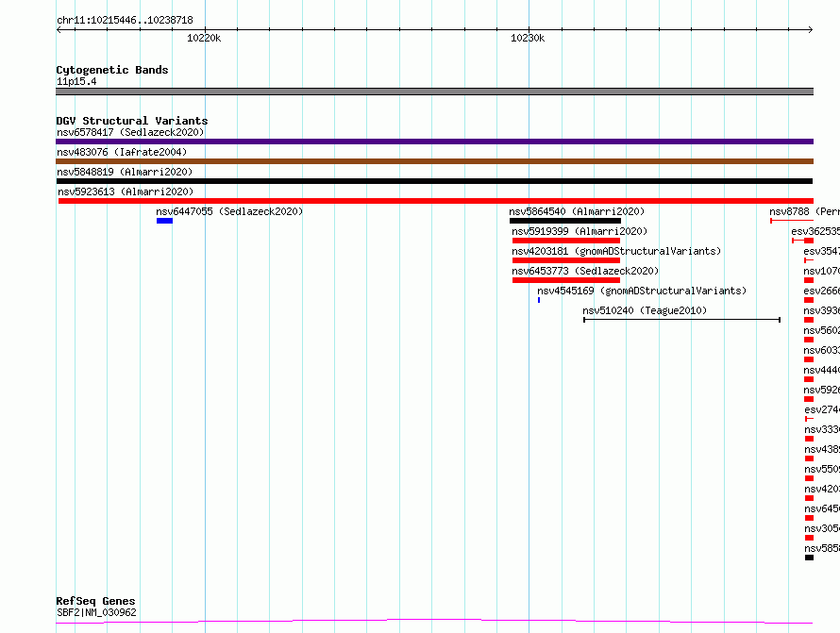Select the red nsv5919399 variant bar
The image size is (840, 633).
click(566, 241)
